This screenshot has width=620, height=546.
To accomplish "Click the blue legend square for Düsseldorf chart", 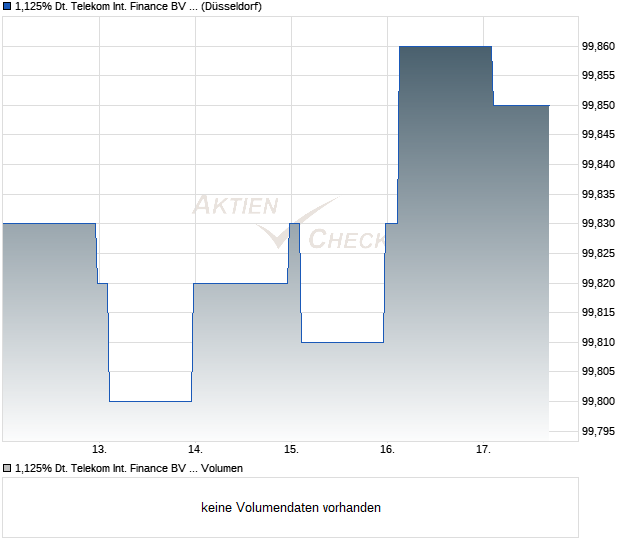I will point(7,6).
